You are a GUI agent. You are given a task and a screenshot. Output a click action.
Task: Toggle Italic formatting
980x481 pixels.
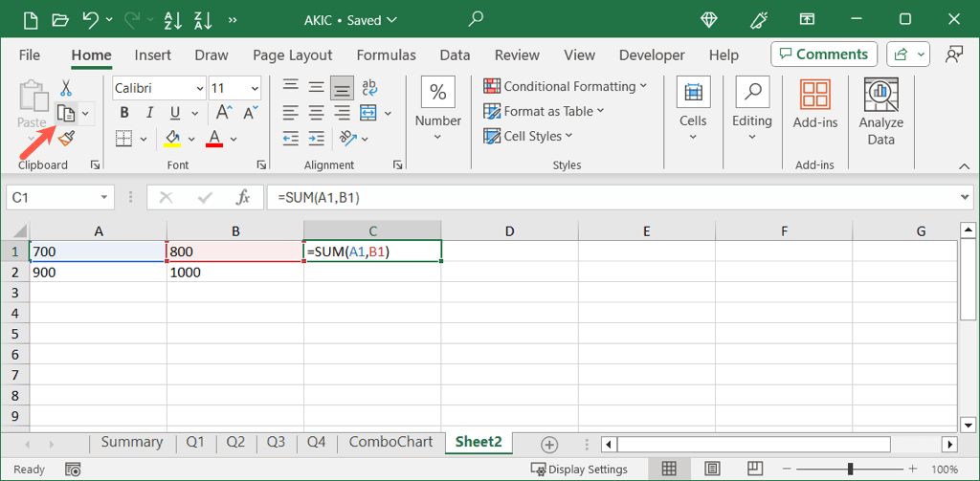(x=149, y=113)
